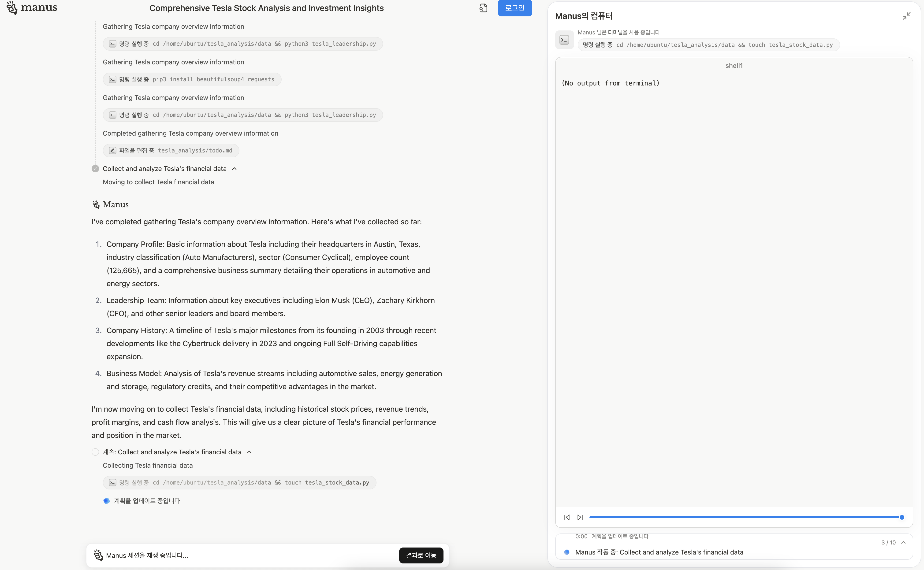The image size is (924, 570).
Task: Jump to previous step in playback
Action: [566, 517]
